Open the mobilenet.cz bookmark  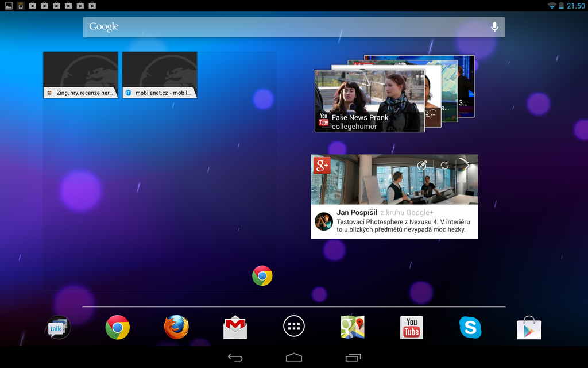(x=159, y=75)
